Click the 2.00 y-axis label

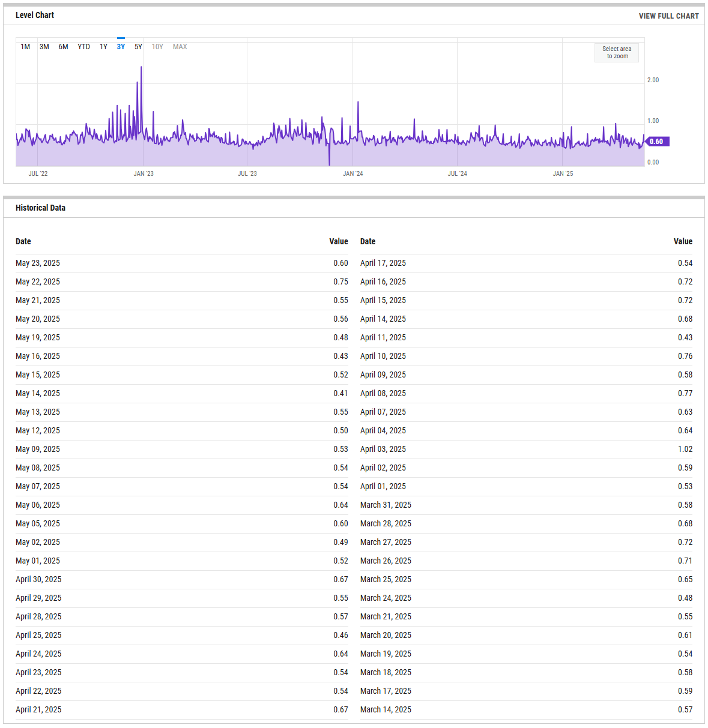(653, 80)
